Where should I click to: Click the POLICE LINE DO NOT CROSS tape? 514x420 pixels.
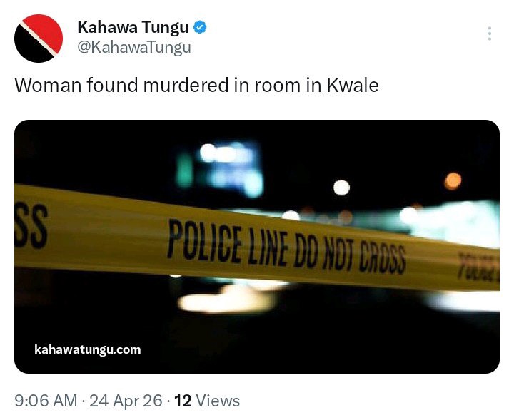287,247
